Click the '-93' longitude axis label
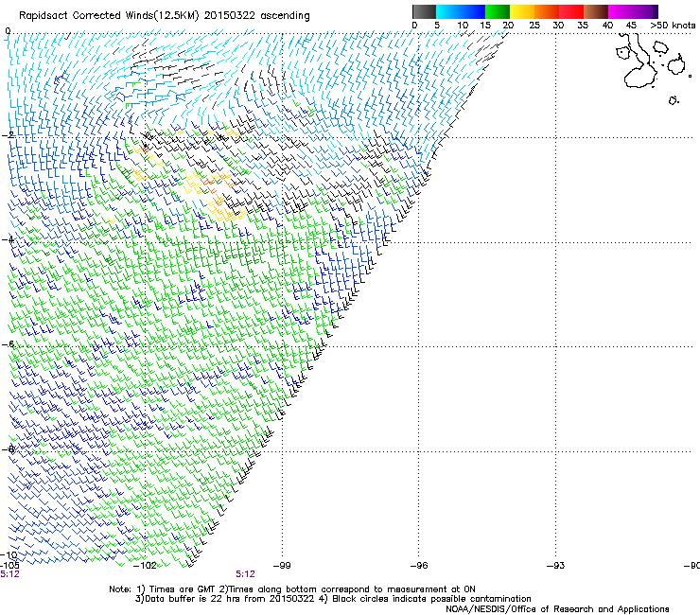 pyautogui.click(x=555, y=565)
